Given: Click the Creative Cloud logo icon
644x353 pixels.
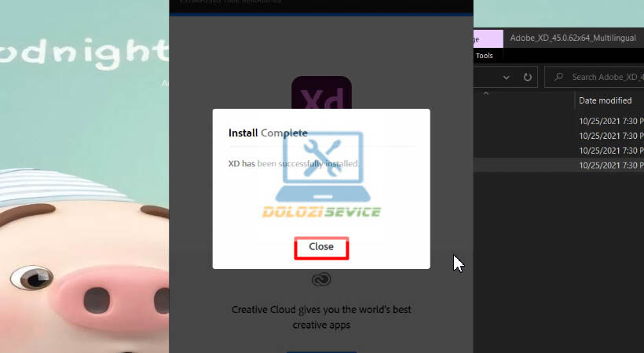Looking at the screenshot, I should coord(321,280).
